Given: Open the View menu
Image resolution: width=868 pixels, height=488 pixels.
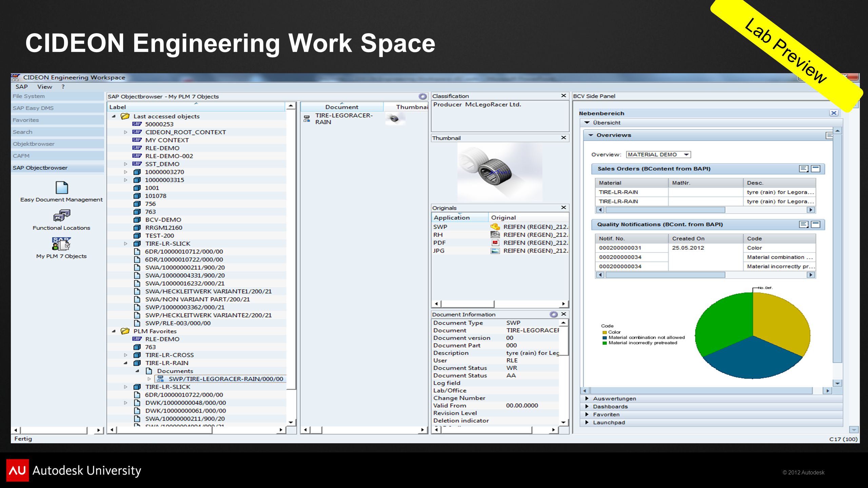Looking at the screenshot, I should pyautogui.click(x=45, y=87).
